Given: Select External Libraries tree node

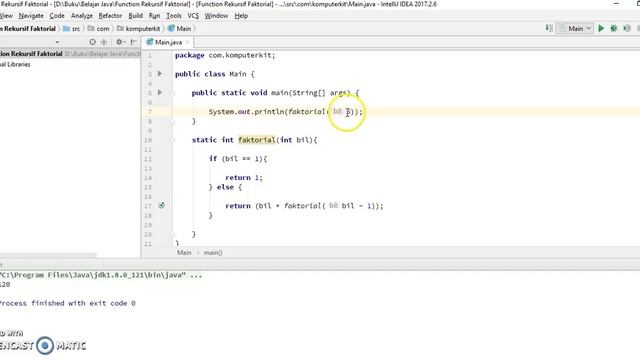Looking at the screenshot, I should point(15,64).
